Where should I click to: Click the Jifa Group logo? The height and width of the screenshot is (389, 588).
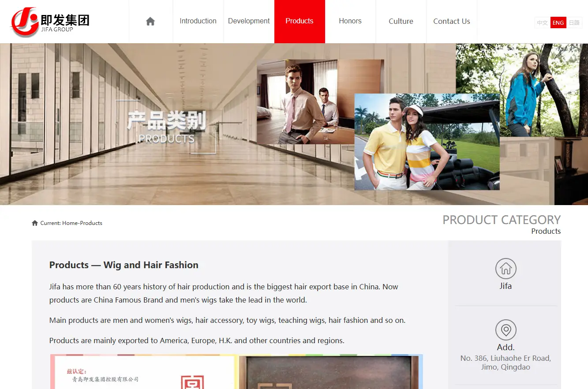coord(50,22)
